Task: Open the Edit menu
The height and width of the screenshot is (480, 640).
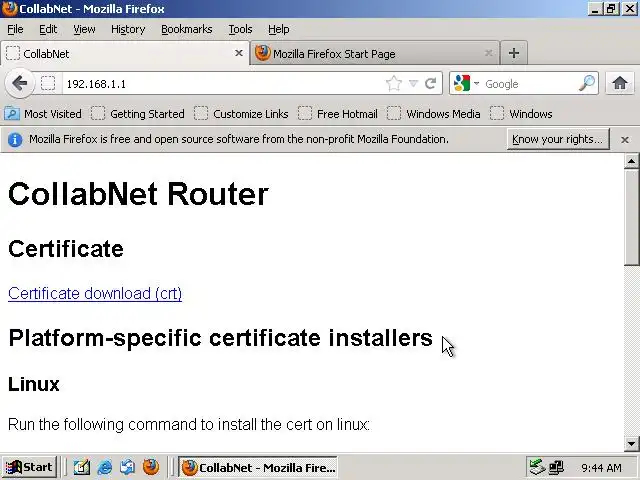Action: (x=48, y=29)
